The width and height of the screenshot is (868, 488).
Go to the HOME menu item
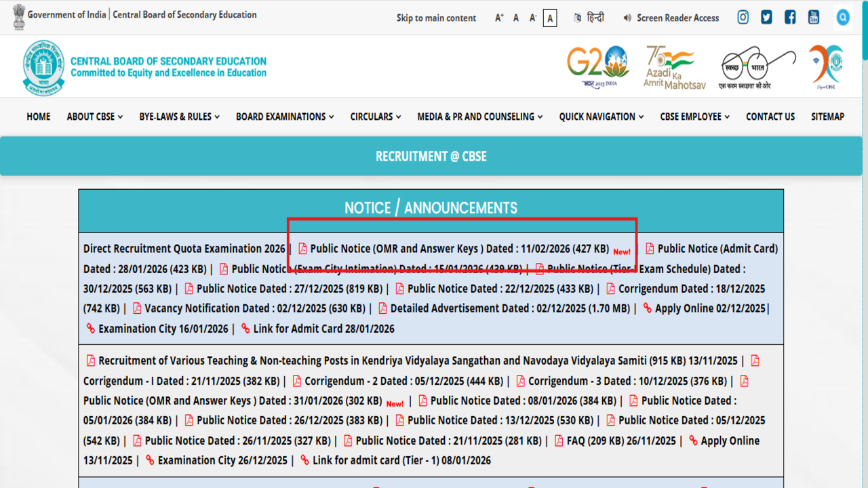click(x=39, y=117)
